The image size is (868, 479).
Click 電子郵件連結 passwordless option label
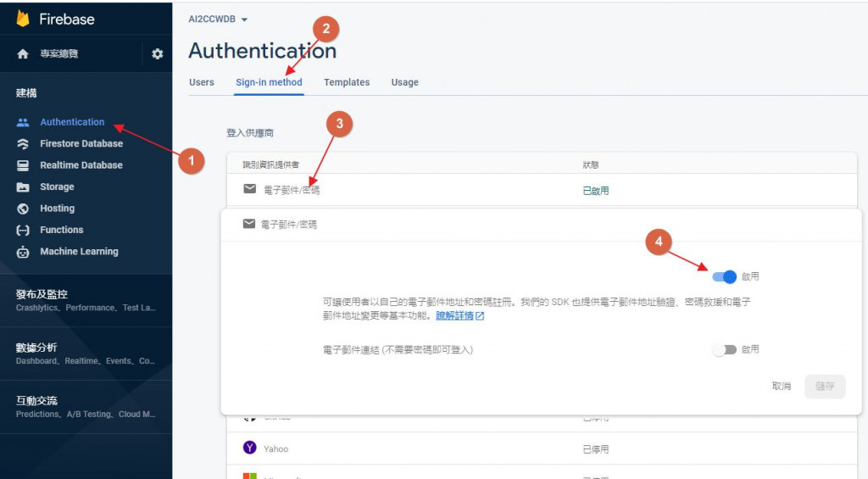[398, 350]
